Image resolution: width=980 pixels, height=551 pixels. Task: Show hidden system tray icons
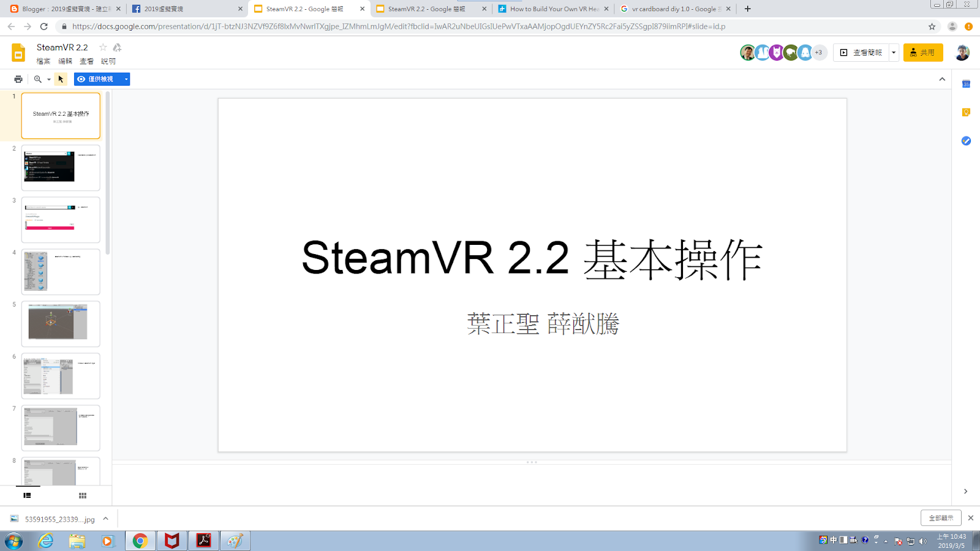(x=886, y=541)
